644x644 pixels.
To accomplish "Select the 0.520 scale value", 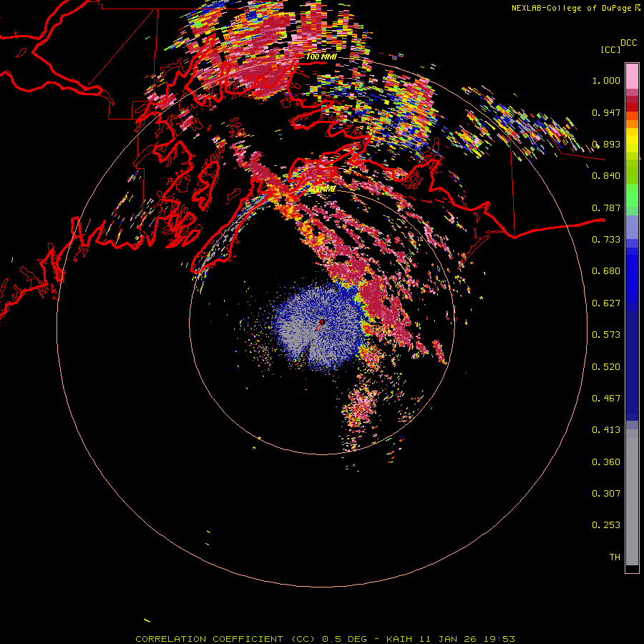I will pyautogui.click(x=606, y=367).
